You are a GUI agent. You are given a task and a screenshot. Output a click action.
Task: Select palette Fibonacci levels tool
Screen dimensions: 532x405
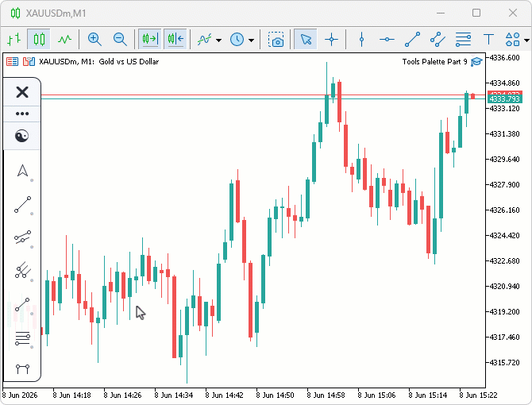pyautogui.click(x=22, y=338)
